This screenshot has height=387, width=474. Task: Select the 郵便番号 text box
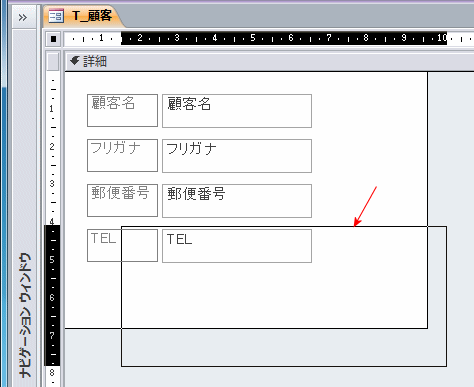[237, 201]
